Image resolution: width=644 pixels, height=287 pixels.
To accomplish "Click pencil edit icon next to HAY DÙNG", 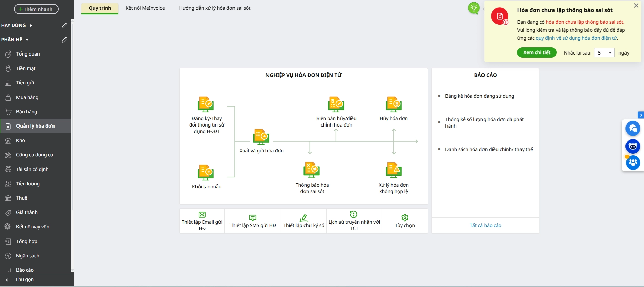I will pos(65,26).
